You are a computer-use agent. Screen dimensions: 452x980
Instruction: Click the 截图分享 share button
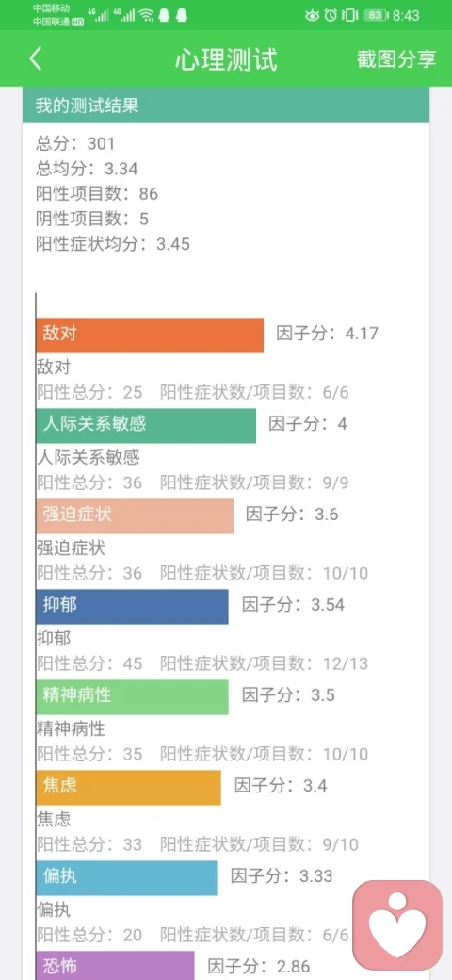(x=396, y=58)
